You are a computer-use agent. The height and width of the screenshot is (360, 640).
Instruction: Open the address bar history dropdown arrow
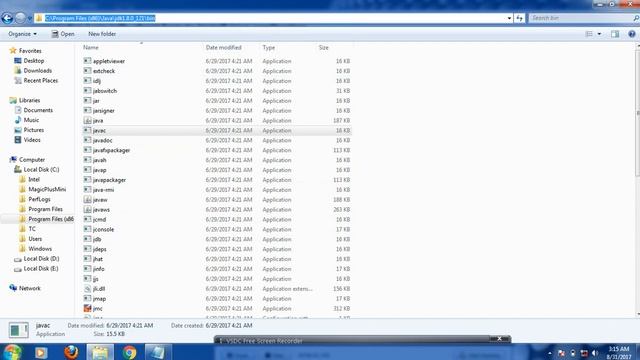point(509,18)
